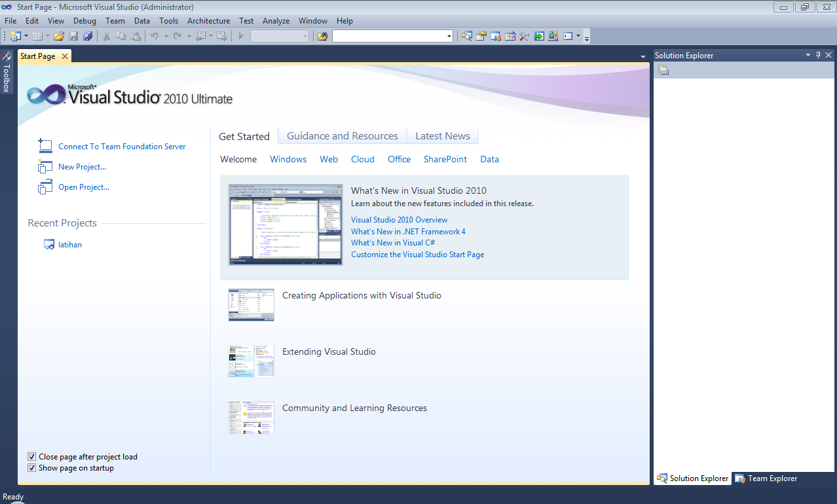Open the Architecture menu
The width and height of the screenshot is (837, 504).
pyautogui.click(x=208, y=21)
